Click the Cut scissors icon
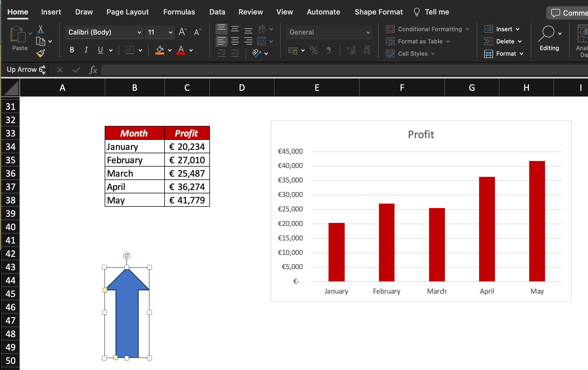 click(x=41, y=29)
